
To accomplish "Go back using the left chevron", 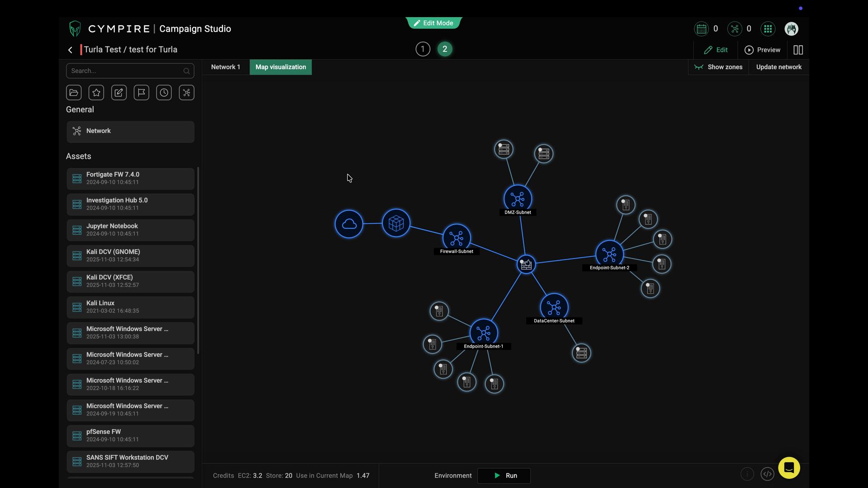I will (70, 50).
